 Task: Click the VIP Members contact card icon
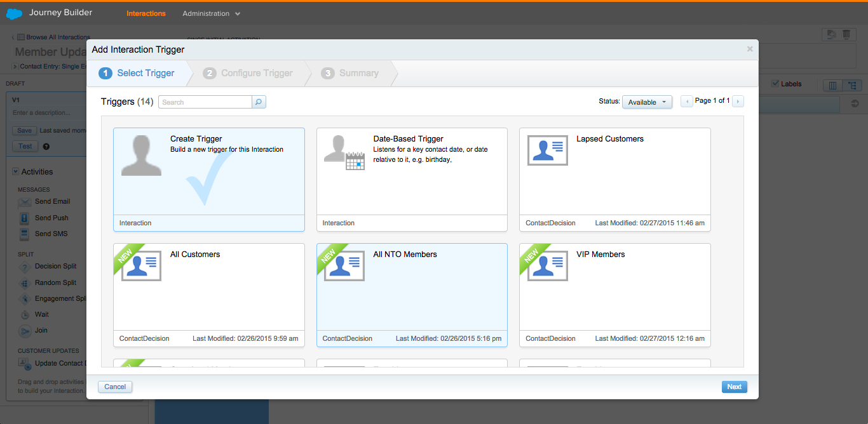pos(548,266)
